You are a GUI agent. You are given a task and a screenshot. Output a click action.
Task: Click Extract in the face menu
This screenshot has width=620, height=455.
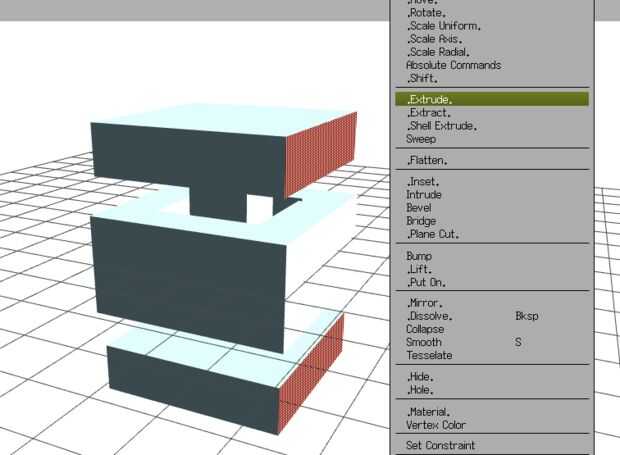pyautogui.click(x=492, y=113)
